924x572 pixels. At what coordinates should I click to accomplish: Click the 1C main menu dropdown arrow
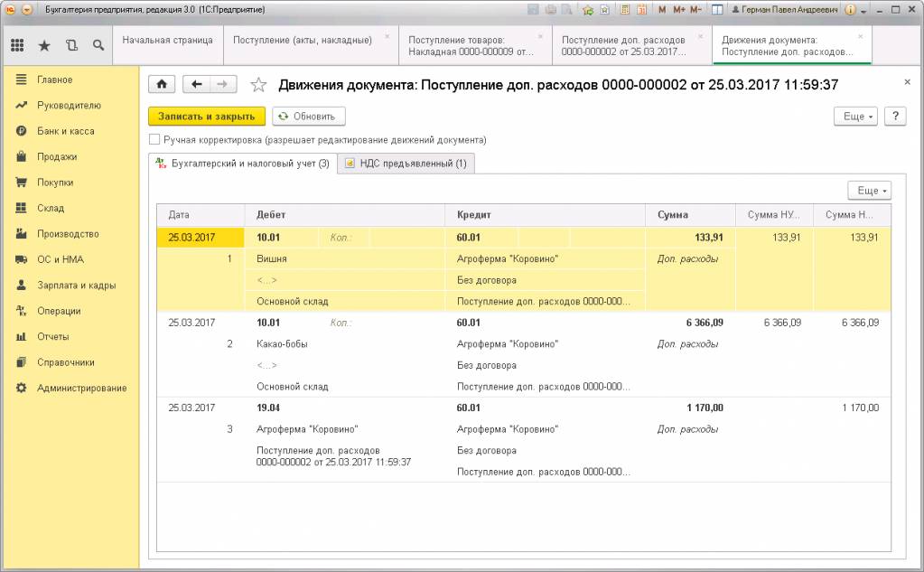[27, 9]
